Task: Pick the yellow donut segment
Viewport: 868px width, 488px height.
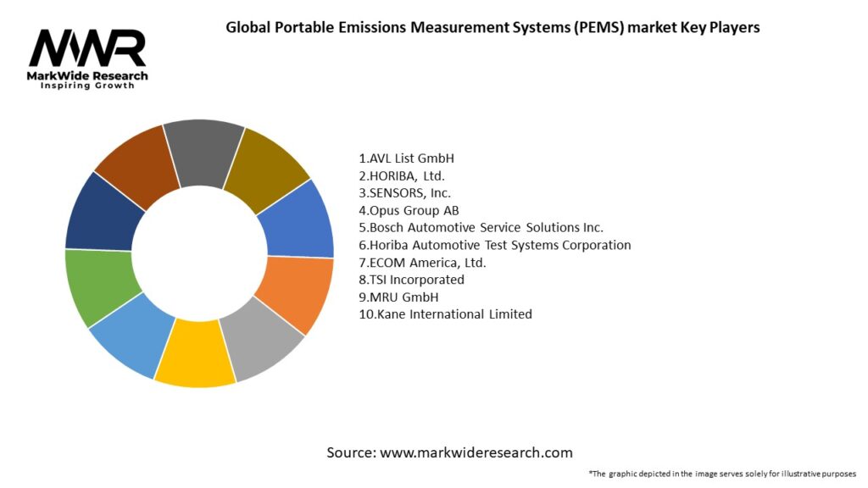Action: click(x=197, y=356)
